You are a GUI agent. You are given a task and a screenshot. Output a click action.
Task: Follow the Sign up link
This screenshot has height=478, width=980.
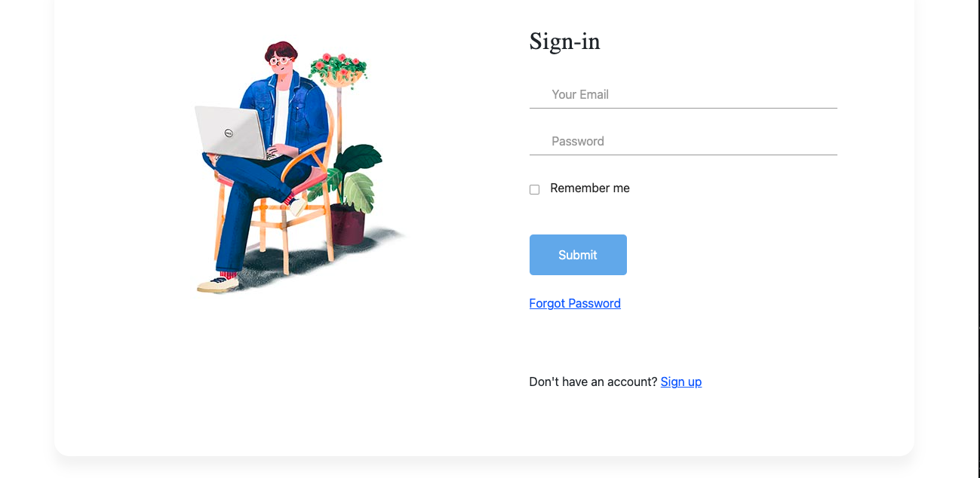(x=680, y=382)
